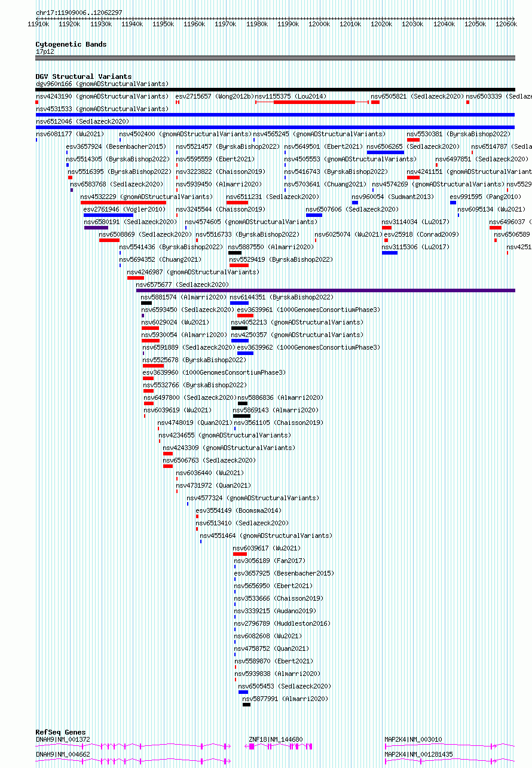
Task: Click the Cytogenetic Bands track title
Action: [x=71, y=44]
